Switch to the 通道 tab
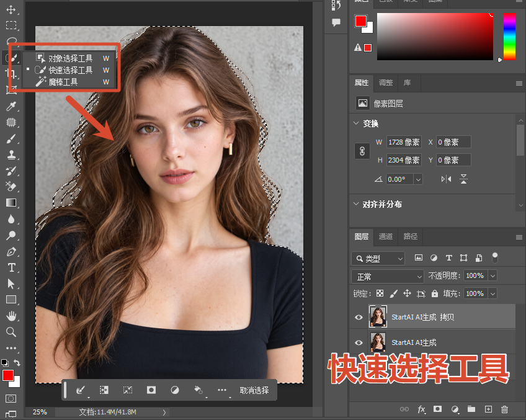Image resolution: width=526 pixels, height=420 pixels. click(x=386, y=236)
